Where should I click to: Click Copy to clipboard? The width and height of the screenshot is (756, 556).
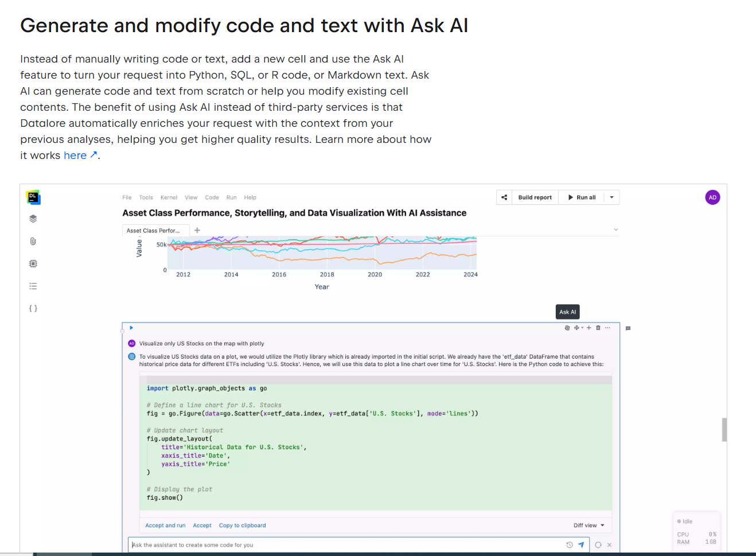(x=242, y=525)
